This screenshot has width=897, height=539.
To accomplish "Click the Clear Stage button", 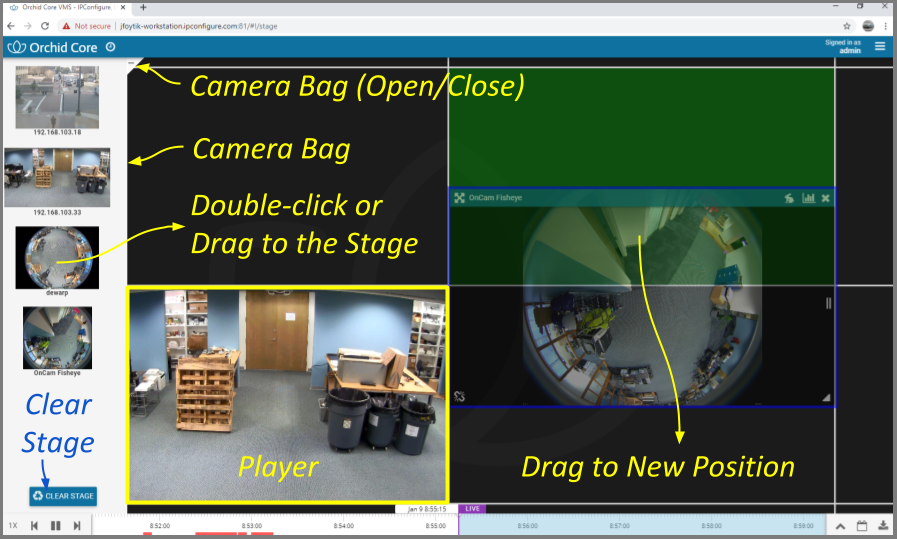I will pyautogui.click(x=63, y=496).
